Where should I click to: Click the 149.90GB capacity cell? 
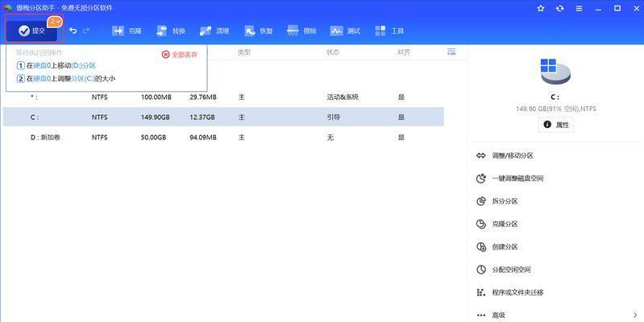(x=156, y=118)
